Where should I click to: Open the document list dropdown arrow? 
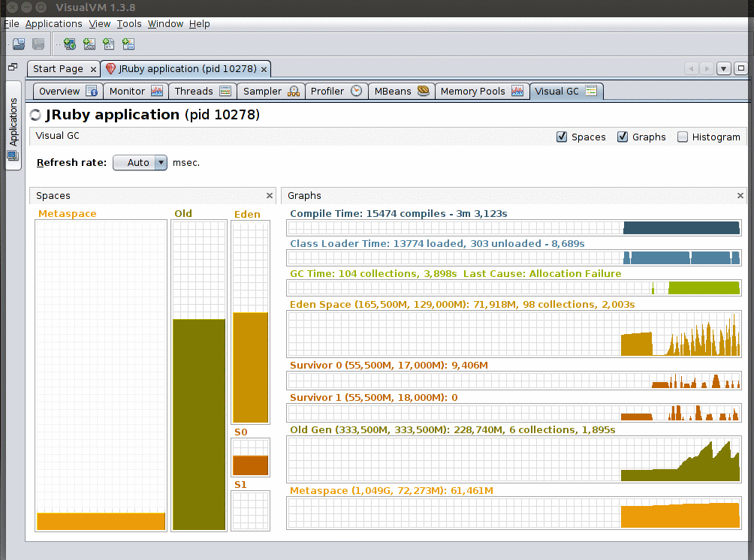click(723, 69)
